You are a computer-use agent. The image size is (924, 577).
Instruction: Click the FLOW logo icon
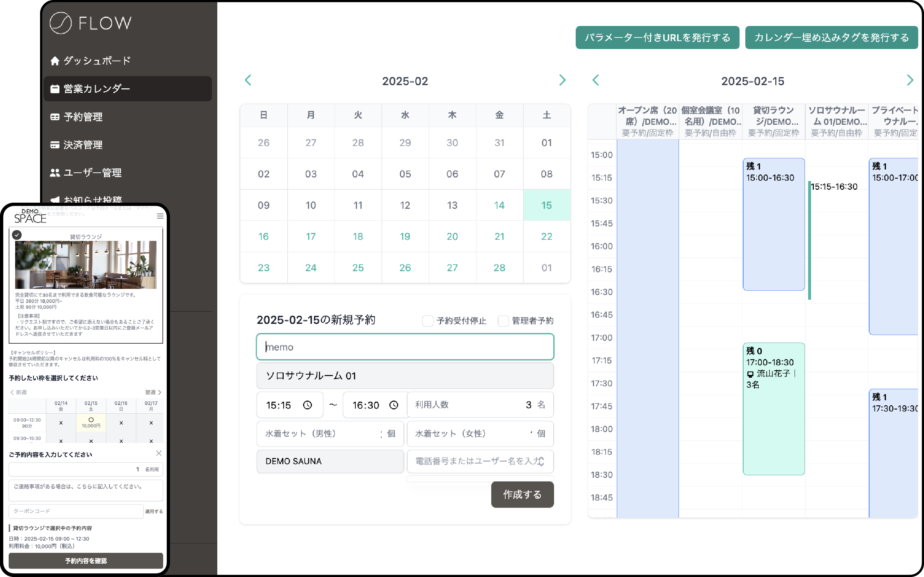coord(60,23)
